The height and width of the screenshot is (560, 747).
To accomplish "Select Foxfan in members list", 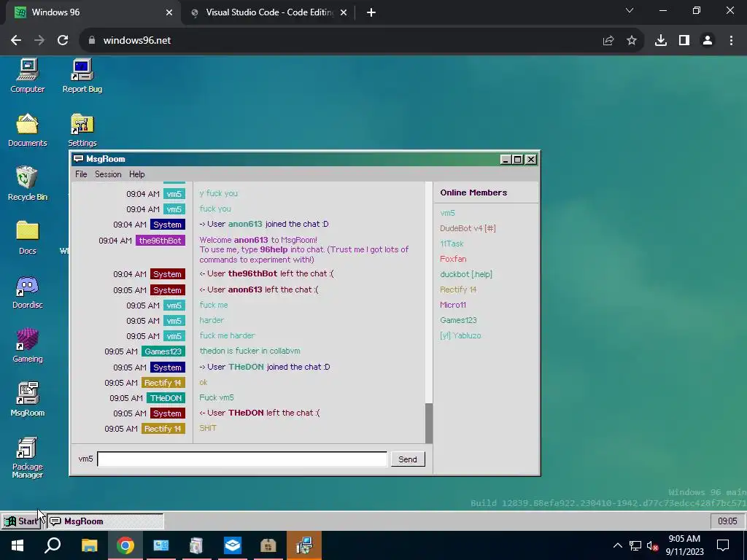I will click(x=453, y=259).
